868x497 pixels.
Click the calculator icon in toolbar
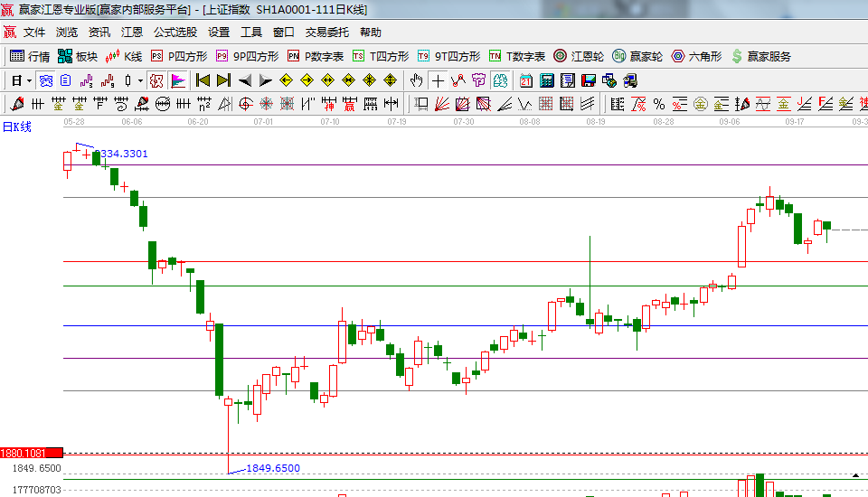pos(546,80)
